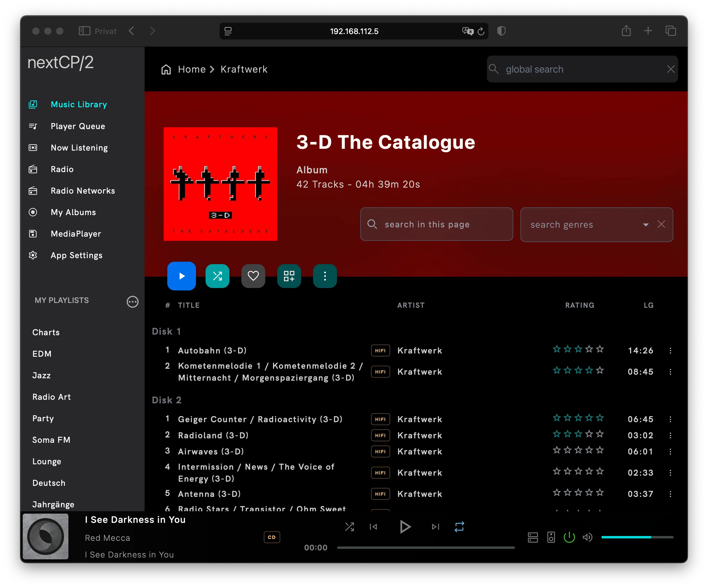The width and height of the screenshot is (708, 588).
Task: Open track menu for Airwaves (3-D)
Action: (670, 451)
